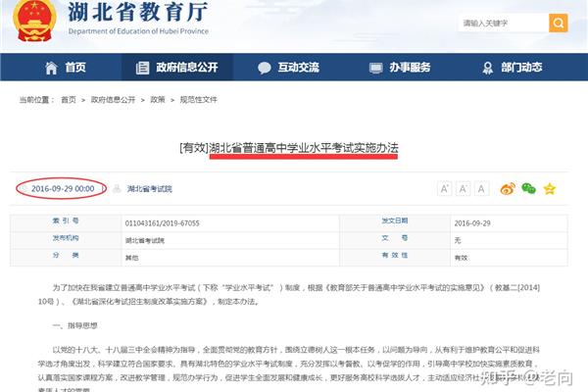Screen dimensions: 588x392
Task: Share the article to Weibo
Action: tap(508, 189)
